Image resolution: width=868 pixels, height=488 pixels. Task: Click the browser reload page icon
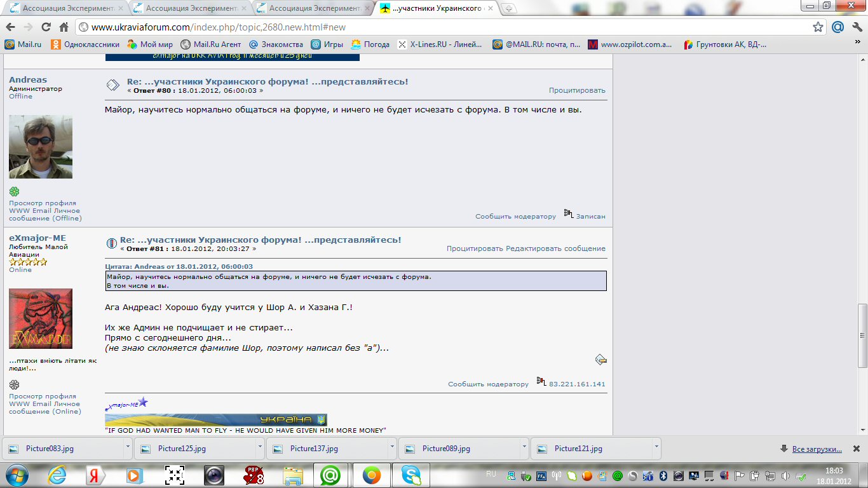46,27
